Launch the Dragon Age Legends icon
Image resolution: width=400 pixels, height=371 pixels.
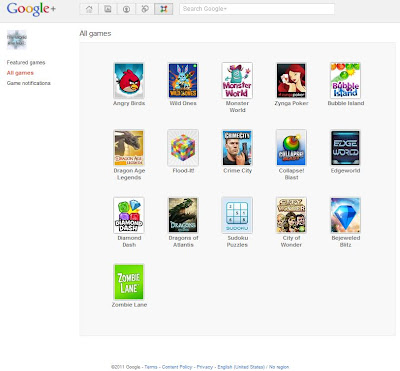click(129, 148)
